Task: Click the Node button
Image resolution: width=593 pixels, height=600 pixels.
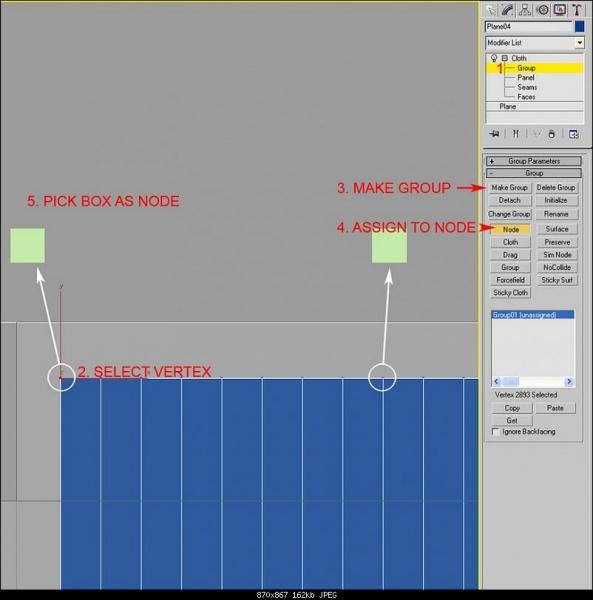Action: click(511, 229)
